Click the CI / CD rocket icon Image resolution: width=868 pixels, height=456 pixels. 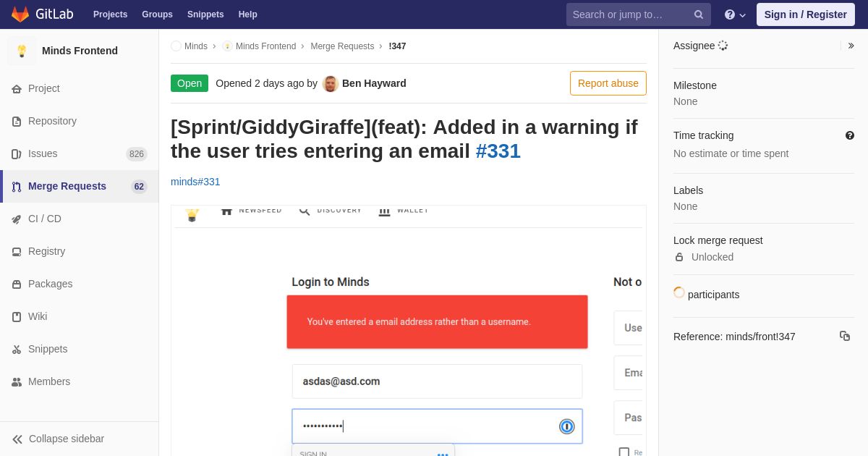17,219
